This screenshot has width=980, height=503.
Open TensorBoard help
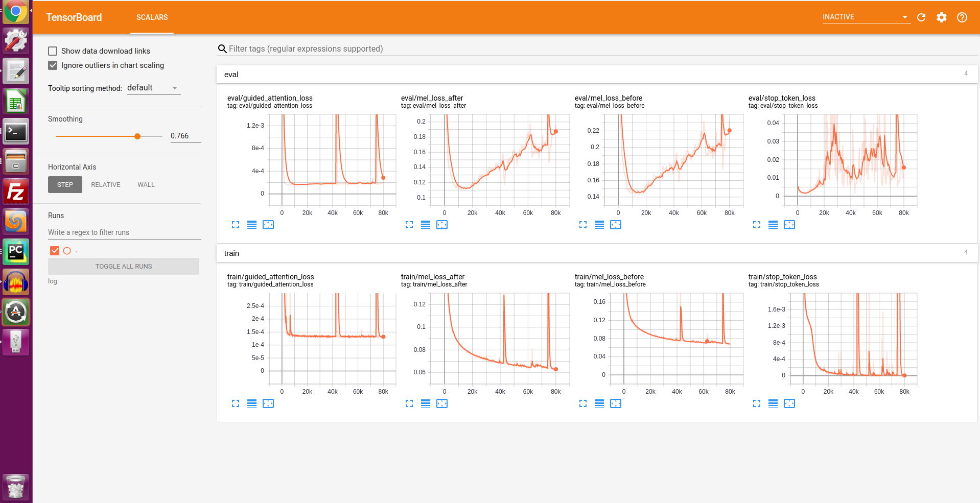tap(962, 17)
